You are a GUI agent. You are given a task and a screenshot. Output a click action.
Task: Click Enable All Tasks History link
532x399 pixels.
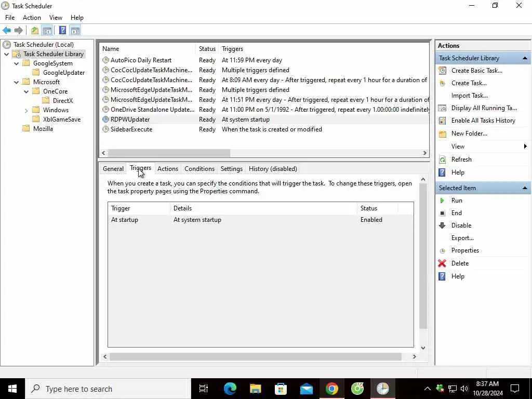click(x=483, y=121)
